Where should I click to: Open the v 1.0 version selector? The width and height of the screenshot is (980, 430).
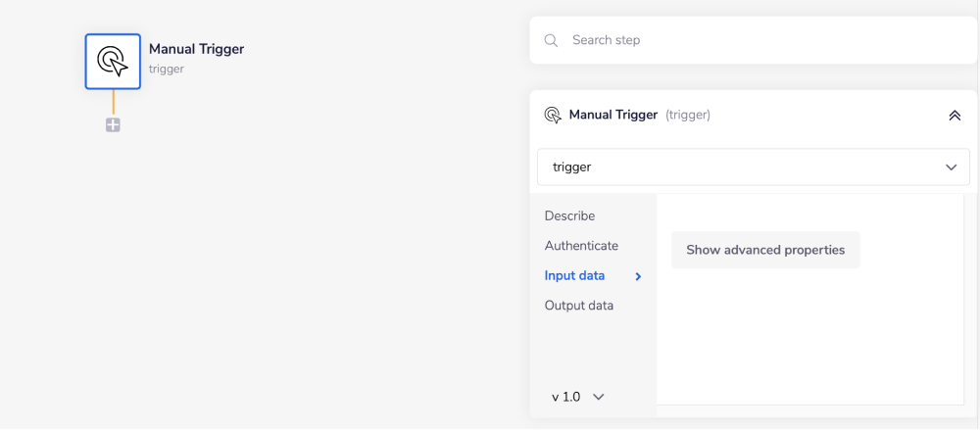566,397
